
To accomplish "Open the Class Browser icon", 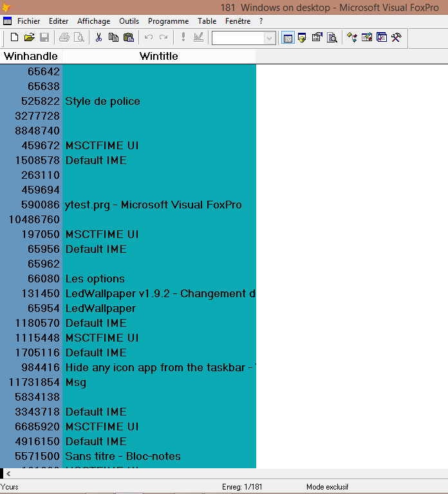I will point(352,37).
